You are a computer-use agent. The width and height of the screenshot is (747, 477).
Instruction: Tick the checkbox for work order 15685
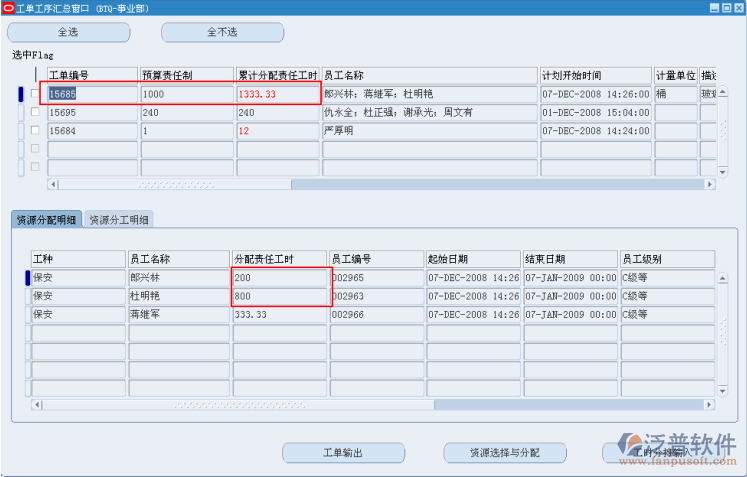point(35,94)
